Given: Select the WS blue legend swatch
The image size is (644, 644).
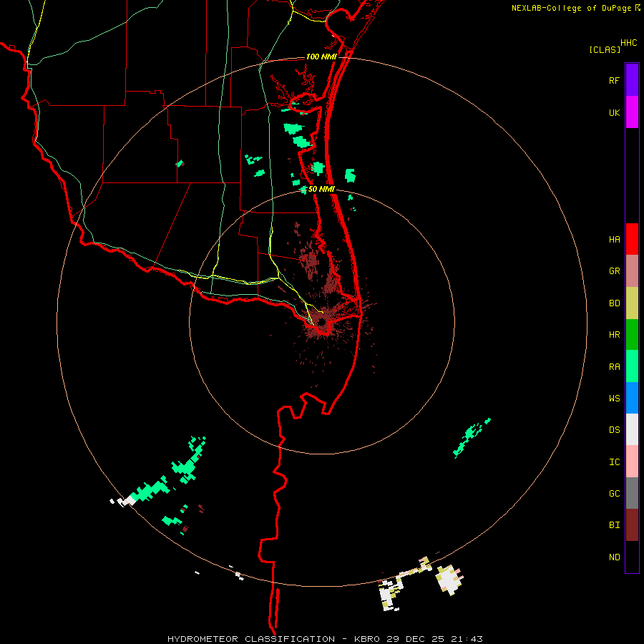Looking at the screenshot, I should tap(632, 398).
